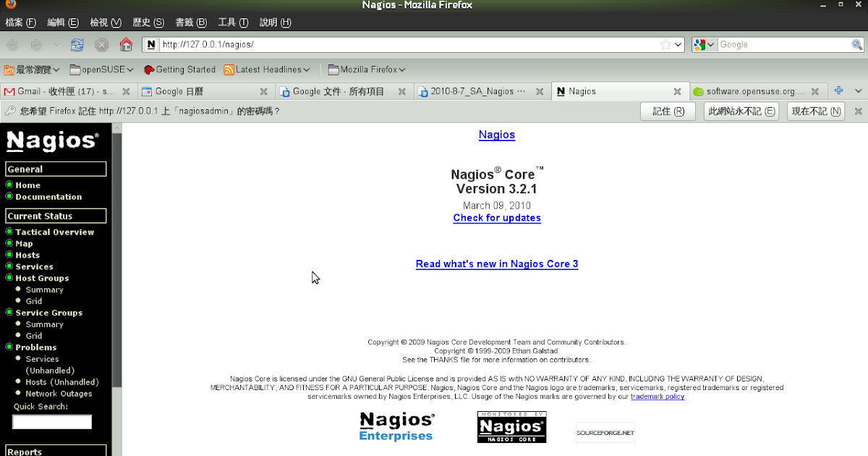
Task: Open the 檔案 (F) menu
Action: click(x=21, y=22)
